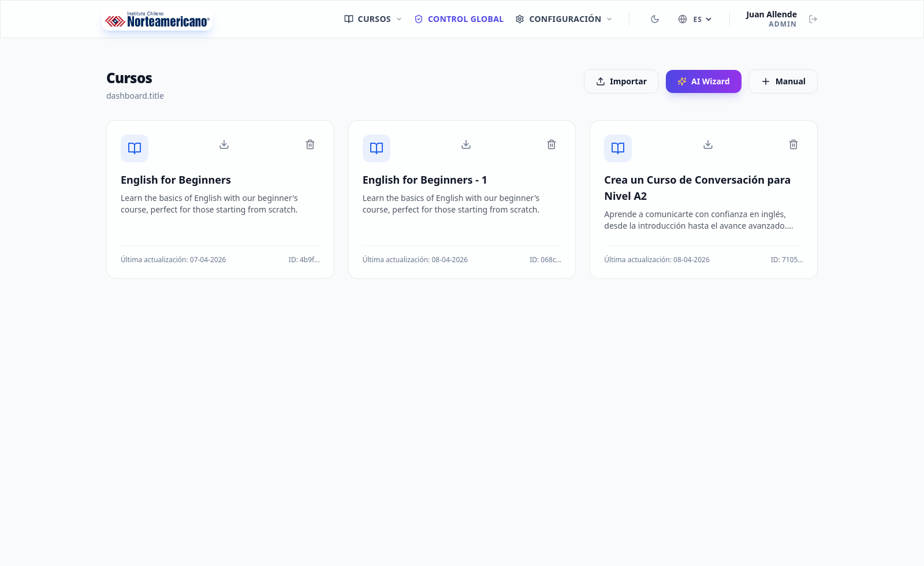Click the Configuración gear icon
The height and width of the screenshot is (566, 924).
click(x=520, y=19)
